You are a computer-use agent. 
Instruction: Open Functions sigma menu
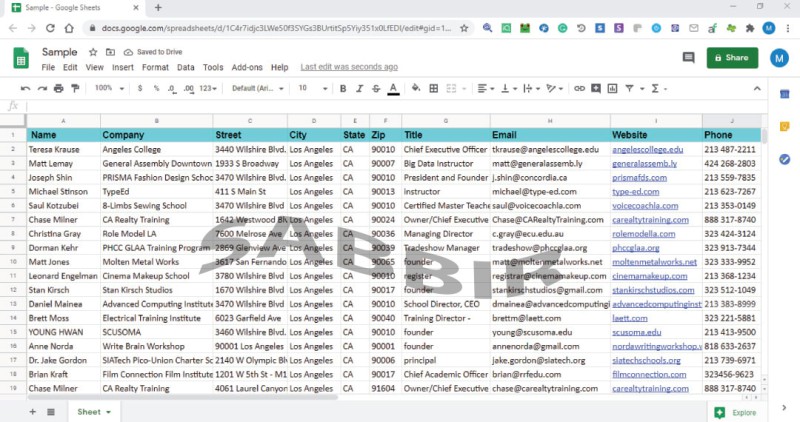[x=658, y=89]
